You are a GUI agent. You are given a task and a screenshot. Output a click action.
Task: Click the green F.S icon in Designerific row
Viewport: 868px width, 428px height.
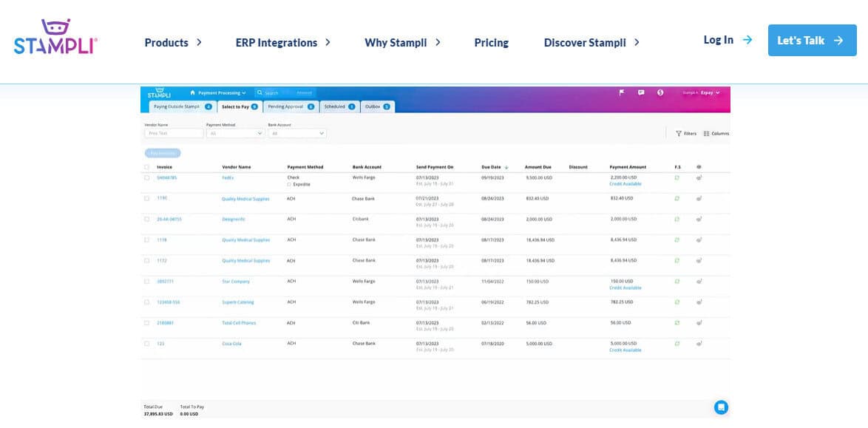677,220
